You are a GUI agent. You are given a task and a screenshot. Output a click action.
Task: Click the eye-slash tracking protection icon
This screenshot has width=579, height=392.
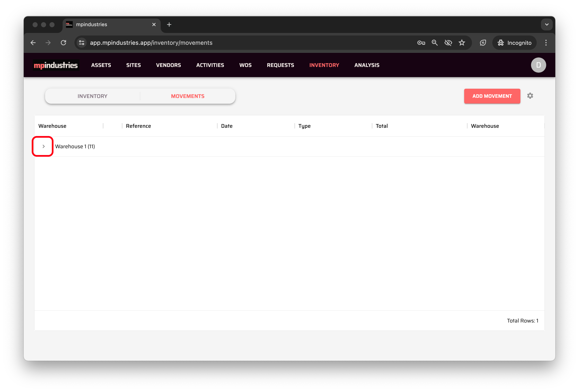click(x=448, y=43)
